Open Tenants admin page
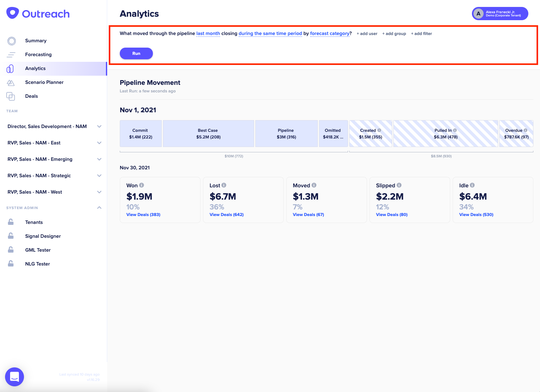 click(34, 222)
